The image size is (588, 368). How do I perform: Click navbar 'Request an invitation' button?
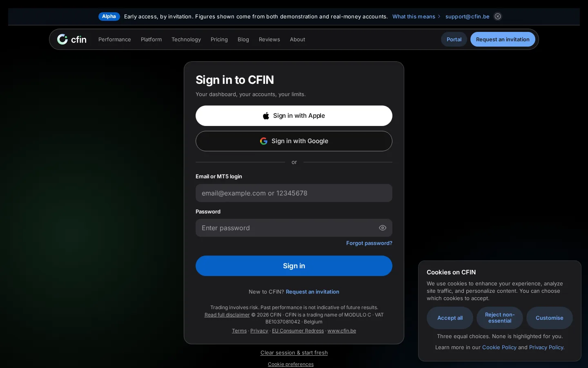503,39
